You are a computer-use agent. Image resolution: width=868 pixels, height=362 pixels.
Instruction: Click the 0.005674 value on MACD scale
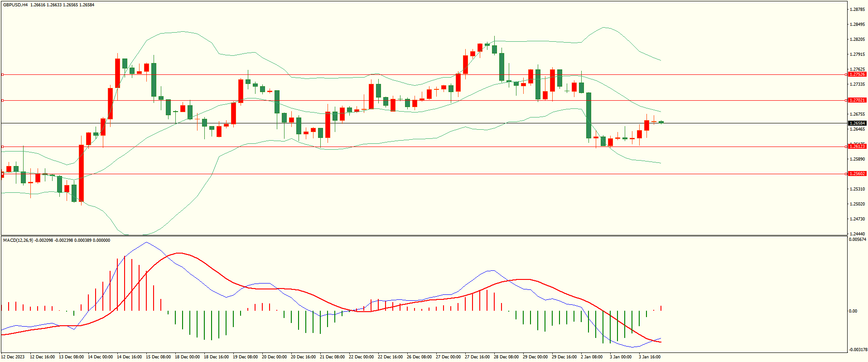[857, 240]
